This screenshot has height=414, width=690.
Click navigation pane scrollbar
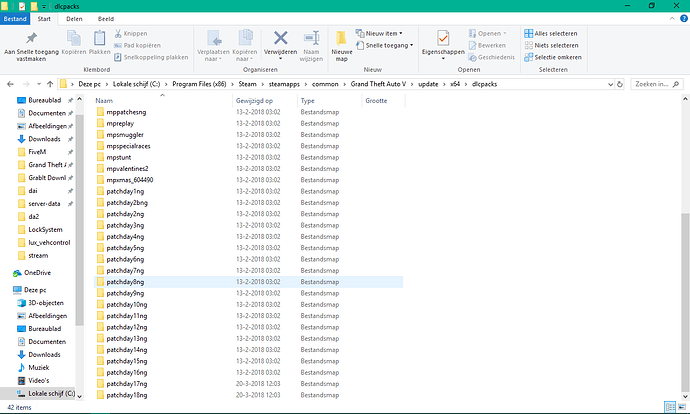click(80, 220)
